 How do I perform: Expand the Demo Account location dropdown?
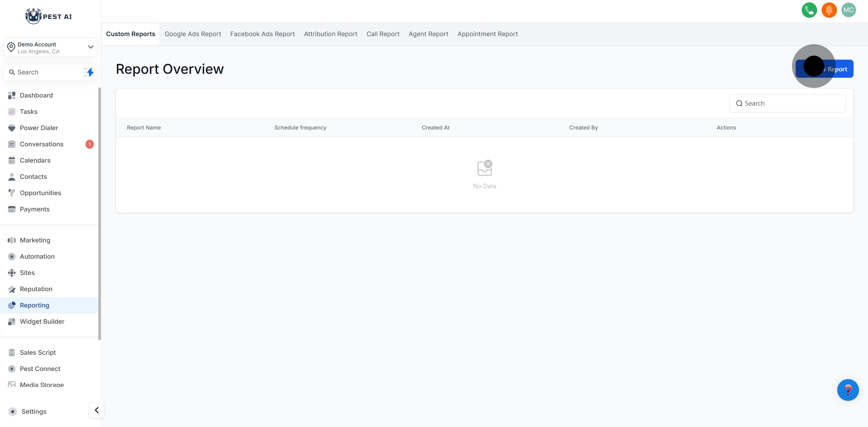(90, 47)
